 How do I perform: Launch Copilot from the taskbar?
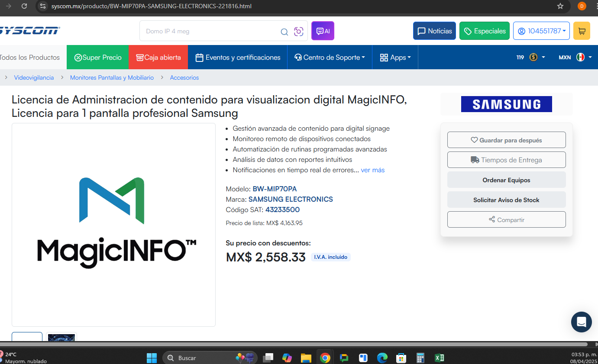(x=287, y=358)
